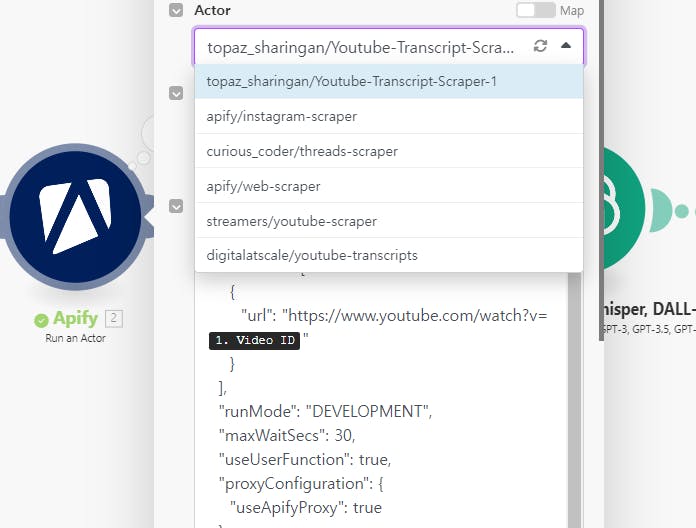Click the Apify module circle icon
The width and height of the screenshot is (696, 528).
[x=75, y=217]
